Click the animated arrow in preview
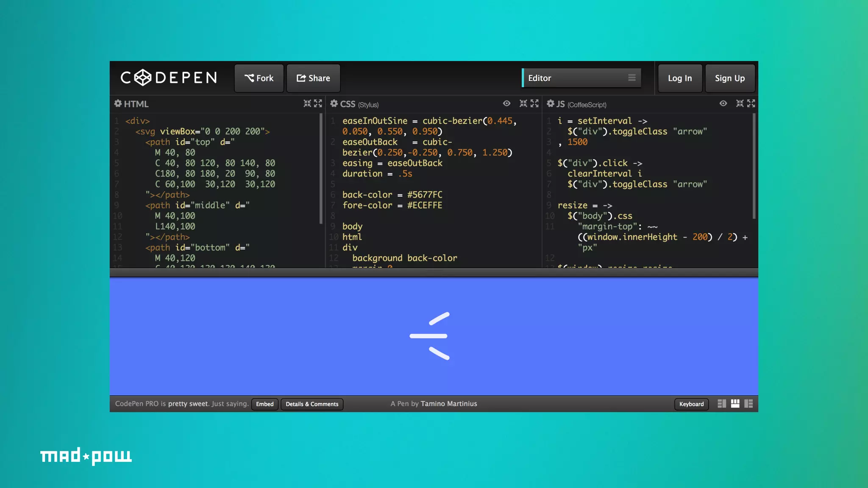The width and height of the screenshot is (868, 488). tap(429, 336)
